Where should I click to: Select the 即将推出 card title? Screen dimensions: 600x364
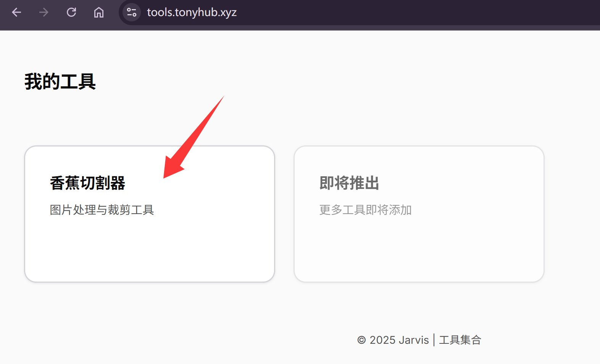(349, 183)
